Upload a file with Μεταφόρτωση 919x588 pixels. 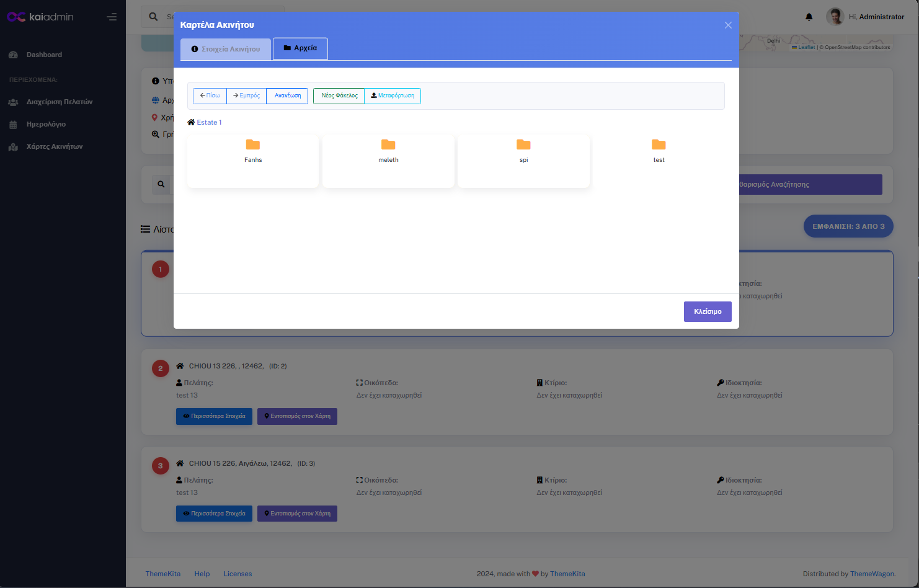click(x=393, y=96)
